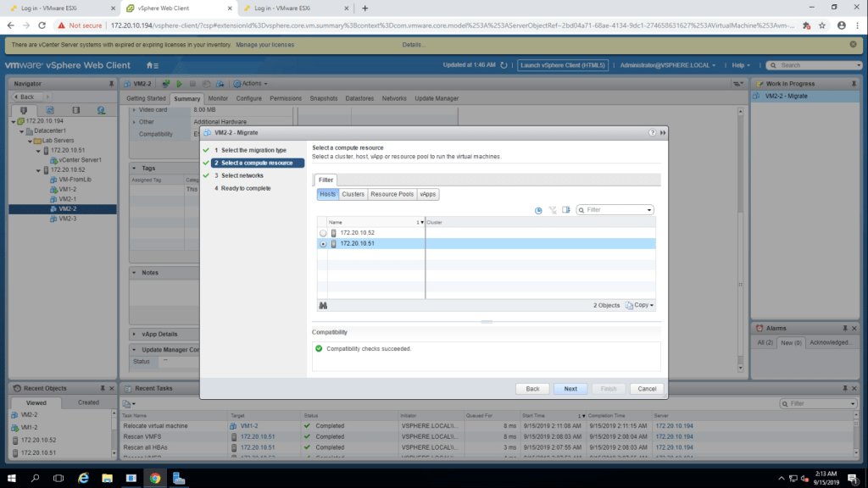Click the vSphere home menu icon
The height and width of the screenshot is (488, 868).
[x=152, y=65]
